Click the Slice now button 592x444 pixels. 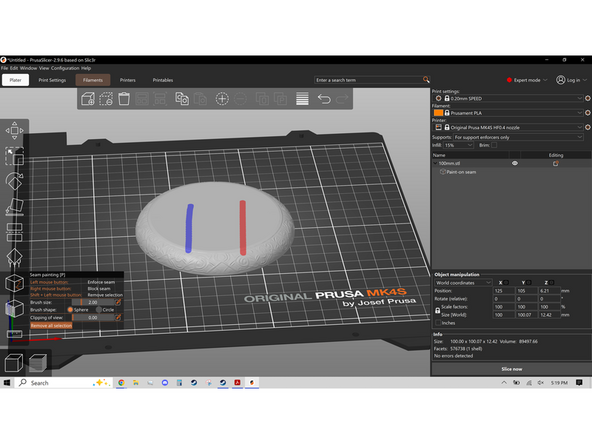512,369
